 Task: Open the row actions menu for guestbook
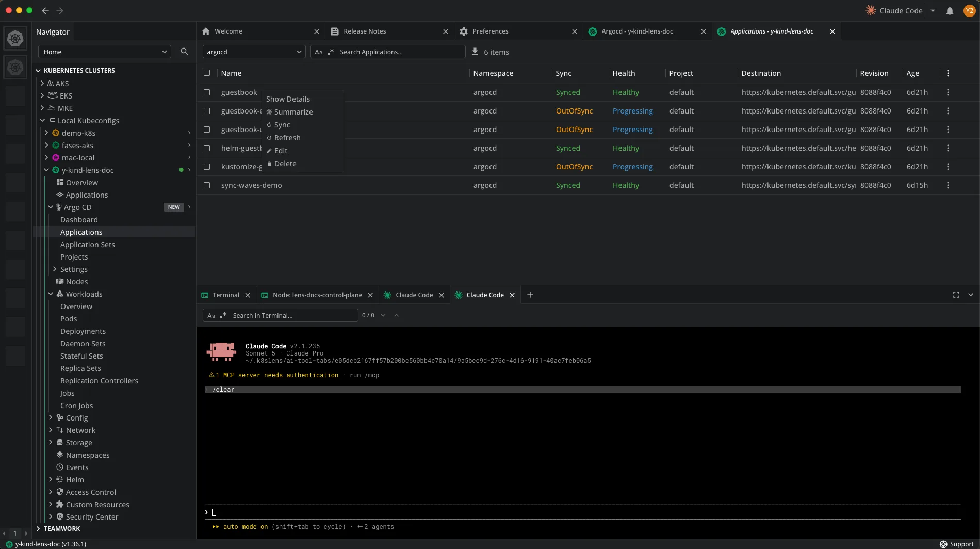coord(948,92)
